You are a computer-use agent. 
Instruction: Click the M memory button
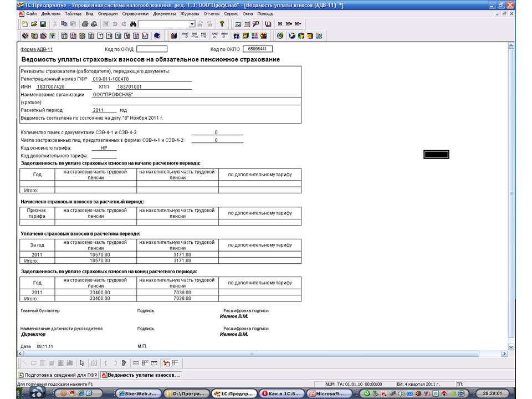pos(280,24)
